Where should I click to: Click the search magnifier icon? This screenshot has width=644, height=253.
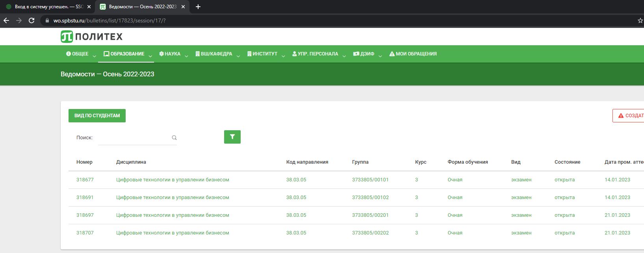click(174, 138)
